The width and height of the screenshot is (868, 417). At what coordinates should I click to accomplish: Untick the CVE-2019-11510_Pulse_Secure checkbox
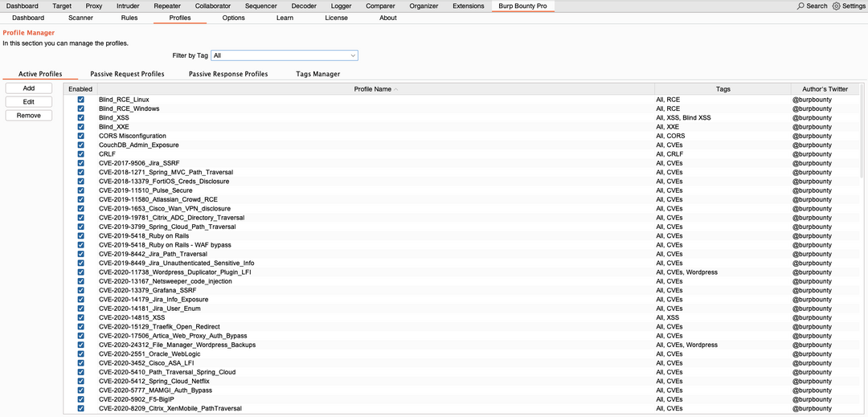(x=80, y=190)
